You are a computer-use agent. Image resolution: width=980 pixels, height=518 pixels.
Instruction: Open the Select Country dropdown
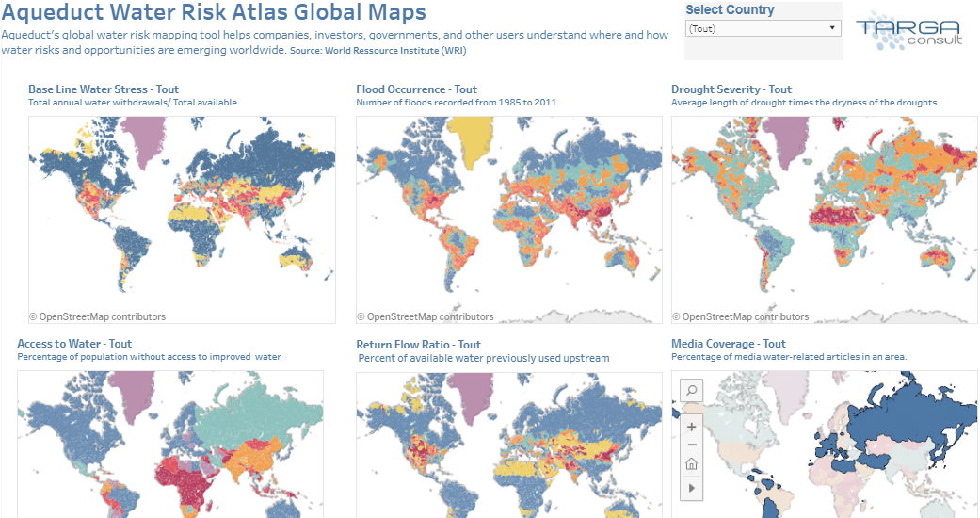[763, 28]
